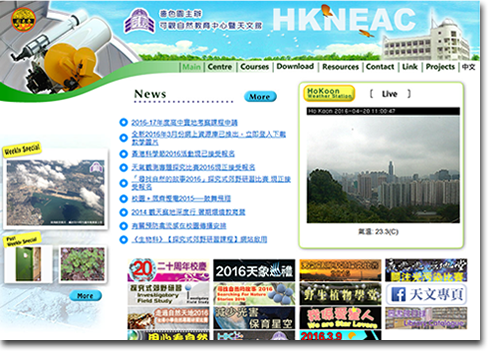The height and width of the screenshot is (360, 504).
Task: Open the Contact menu item
Action: pyautogui.click(x=380, y=67)
